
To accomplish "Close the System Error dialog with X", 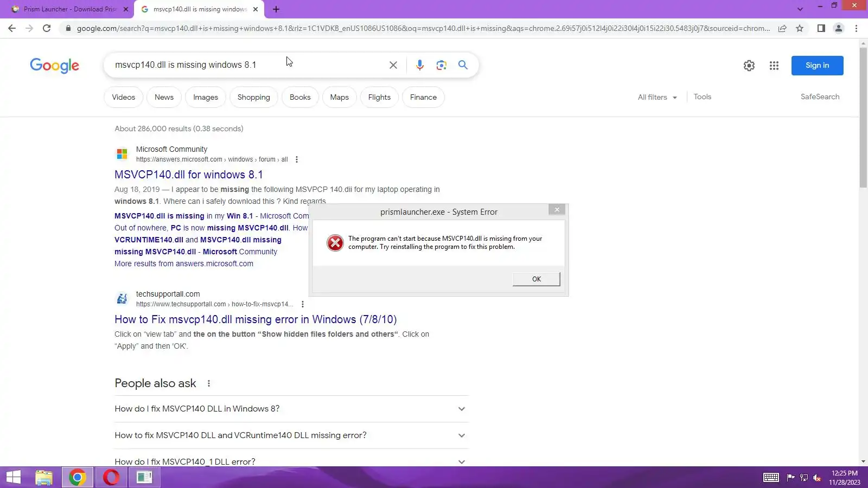I will click(x=557, y=209).
